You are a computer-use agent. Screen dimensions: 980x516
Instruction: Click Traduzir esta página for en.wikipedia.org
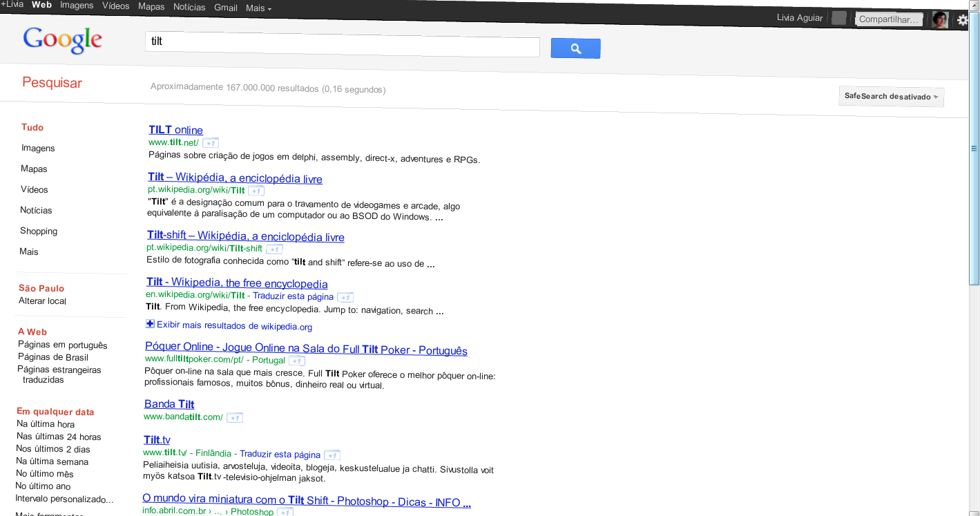pyautogui.click(x=291, y=297)
